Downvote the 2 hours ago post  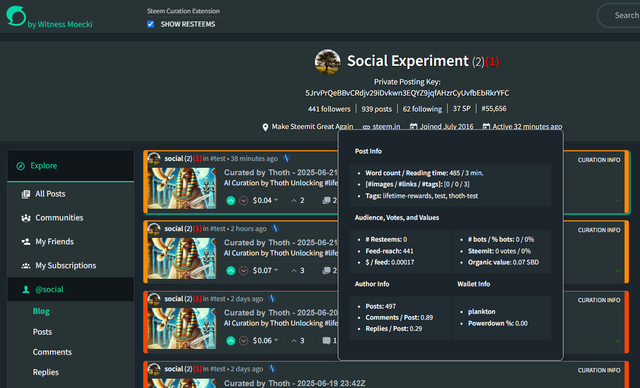tap(244, 270)
